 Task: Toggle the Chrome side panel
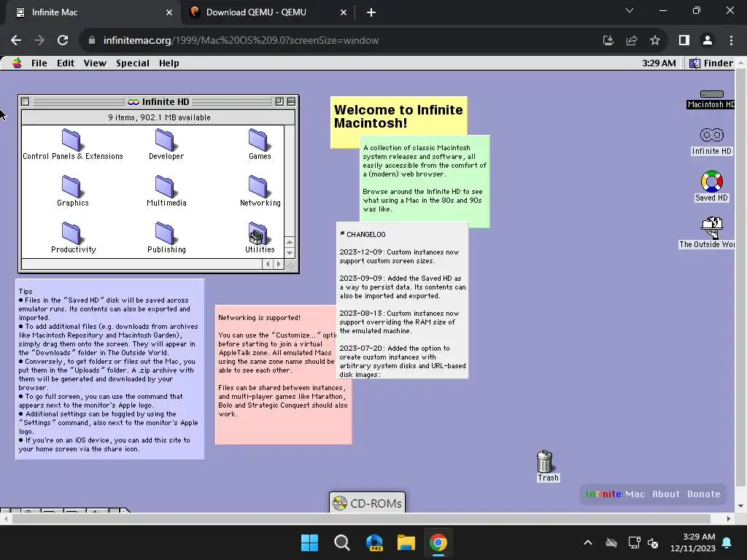point(684,41)
